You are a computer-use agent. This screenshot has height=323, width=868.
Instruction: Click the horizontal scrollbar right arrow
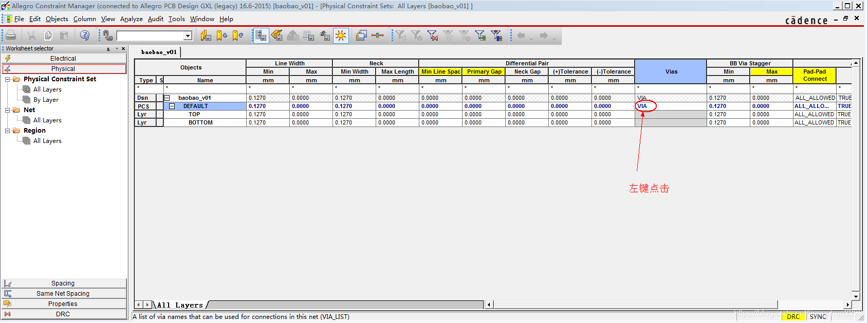click(x=847, y=304)
